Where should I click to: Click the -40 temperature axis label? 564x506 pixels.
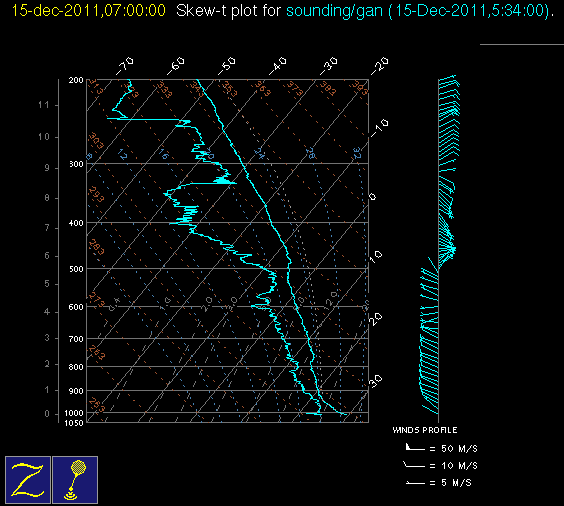coord(278,66)
